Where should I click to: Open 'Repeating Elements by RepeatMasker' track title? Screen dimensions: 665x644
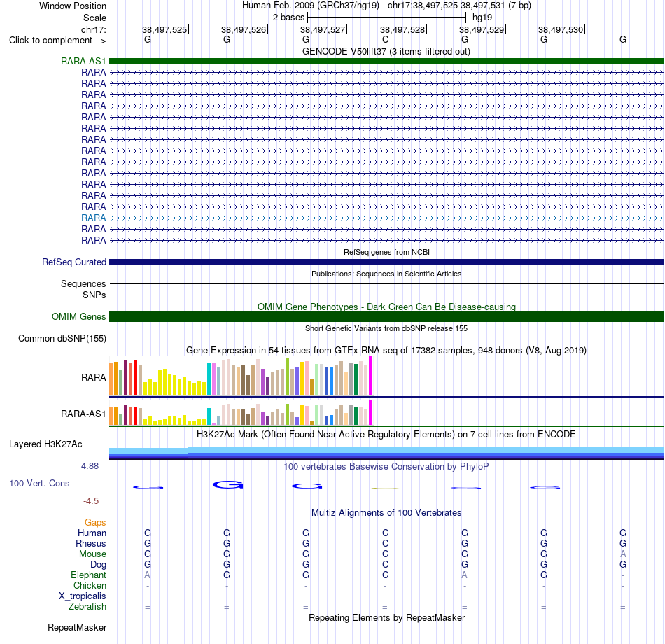click(x=386, y=617)
